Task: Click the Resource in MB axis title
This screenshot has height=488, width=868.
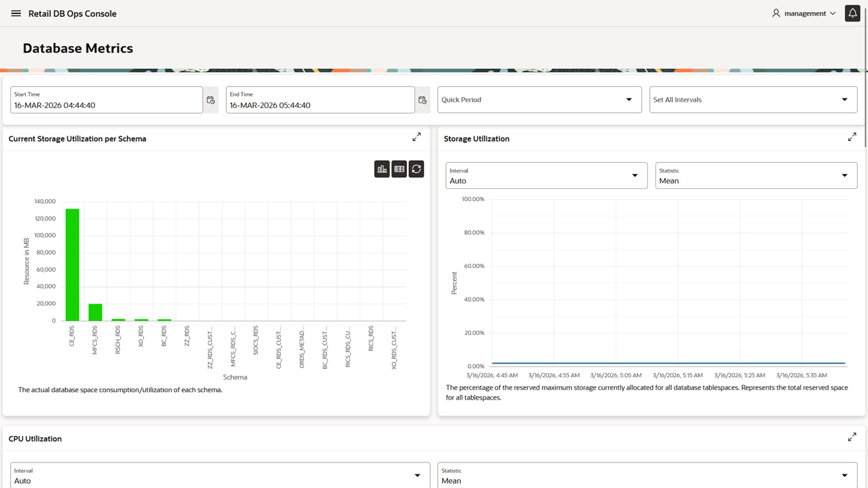Action: click(x=26, y=261)
